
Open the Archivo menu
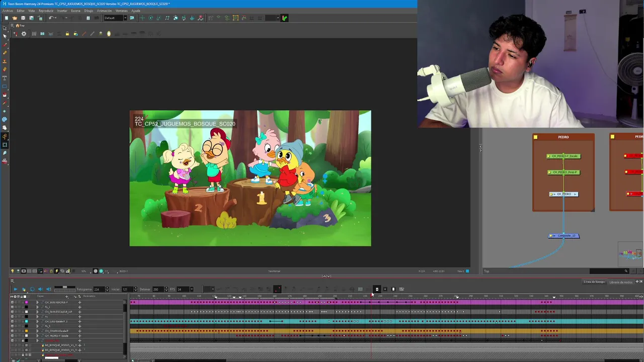coord(8,11)
